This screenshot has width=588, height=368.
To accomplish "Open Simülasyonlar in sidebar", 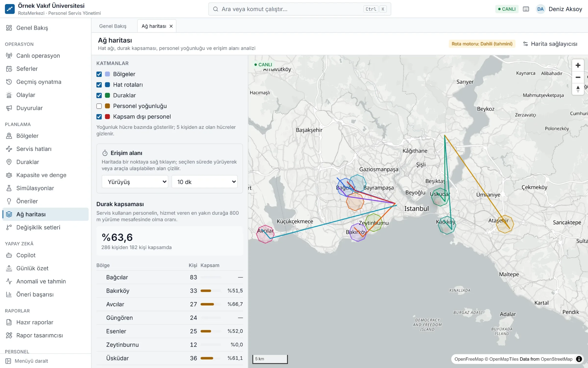I will coord(46,188).
